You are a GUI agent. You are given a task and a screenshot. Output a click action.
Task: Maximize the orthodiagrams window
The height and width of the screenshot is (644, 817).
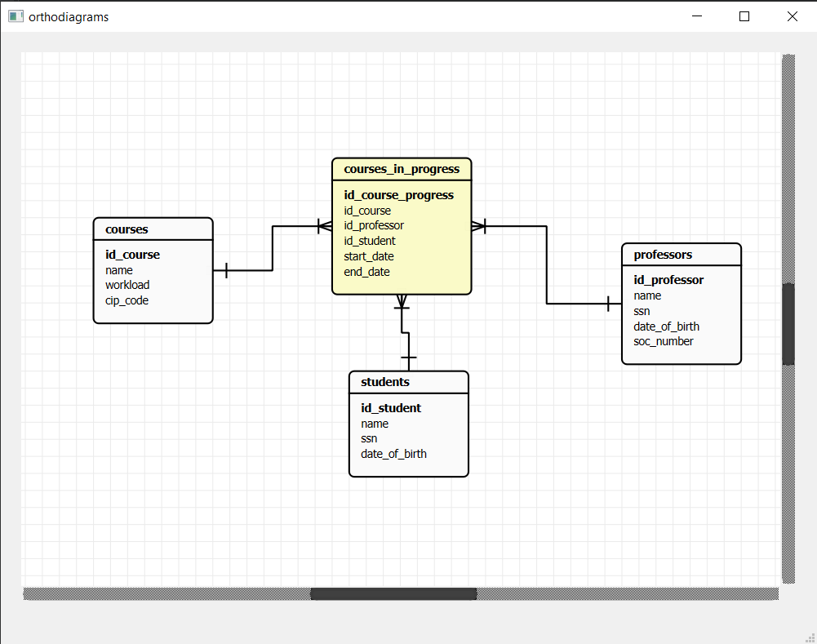click(744, 16)
